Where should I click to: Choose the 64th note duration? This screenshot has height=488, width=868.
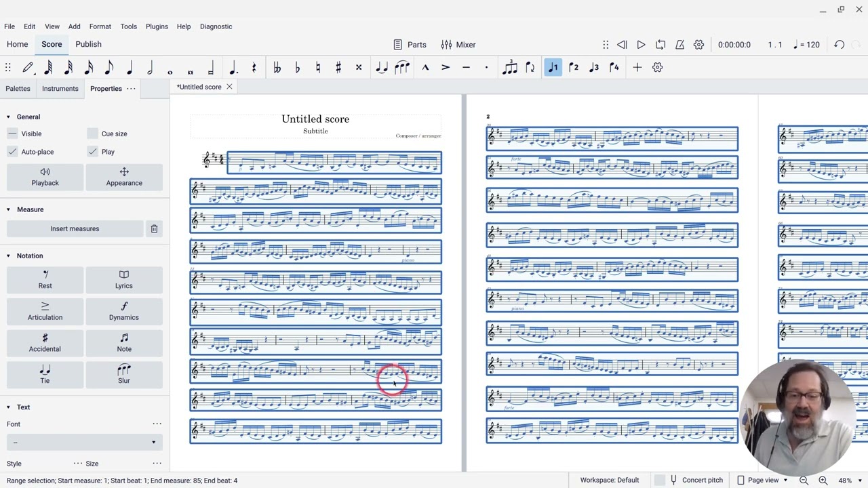(x=48, y=67)
